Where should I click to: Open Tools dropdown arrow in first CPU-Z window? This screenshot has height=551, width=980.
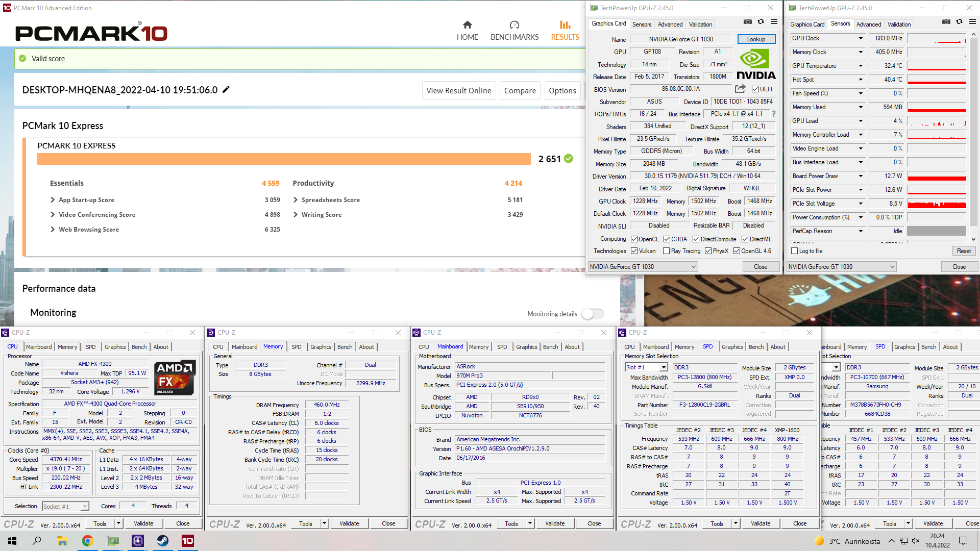pyautogui.click(x=118, y=524)
